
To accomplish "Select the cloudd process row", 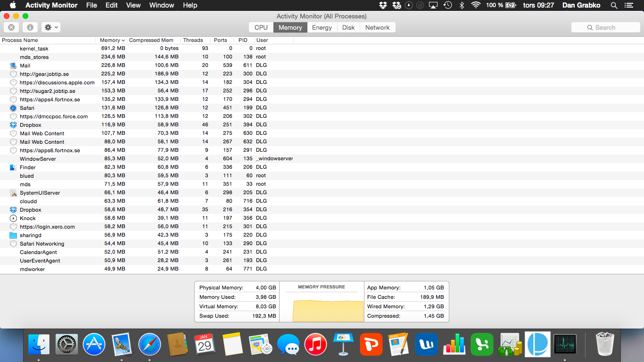I will [x=322, y=201].
